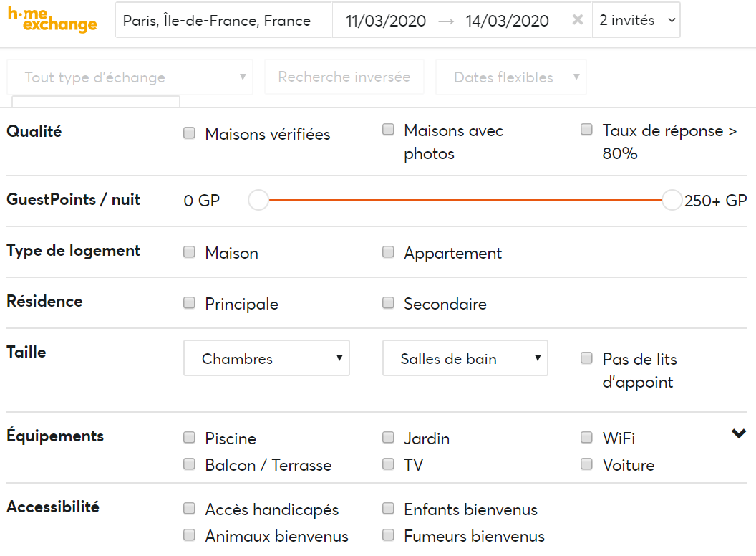Check Maisons avec photos

pos(388,129)
